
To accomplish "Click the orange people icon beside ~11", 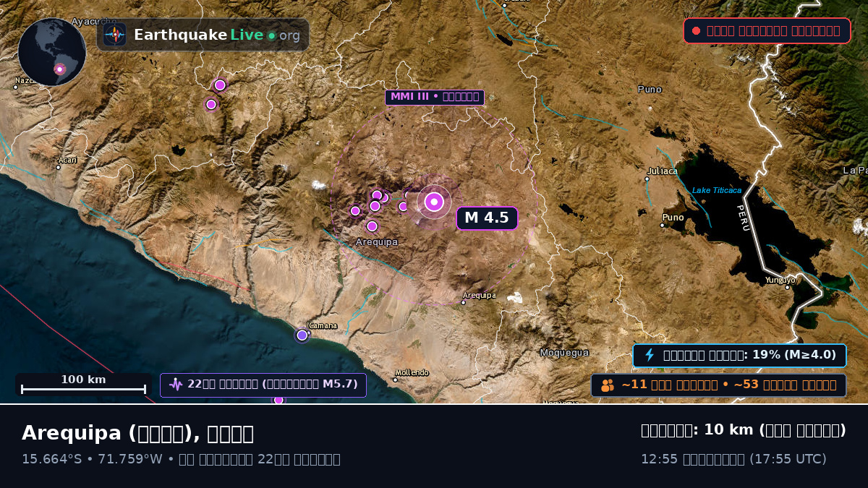I will 608,385.
